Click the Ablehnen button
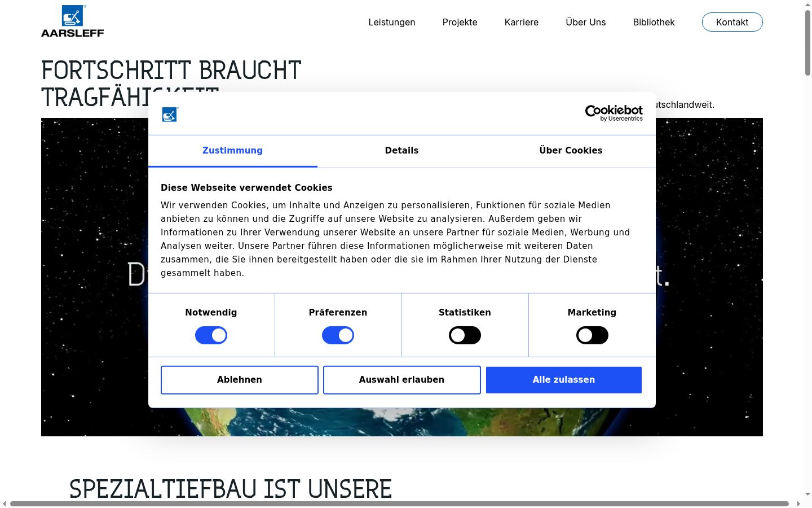Screen dimensions: 812x508 240,380
